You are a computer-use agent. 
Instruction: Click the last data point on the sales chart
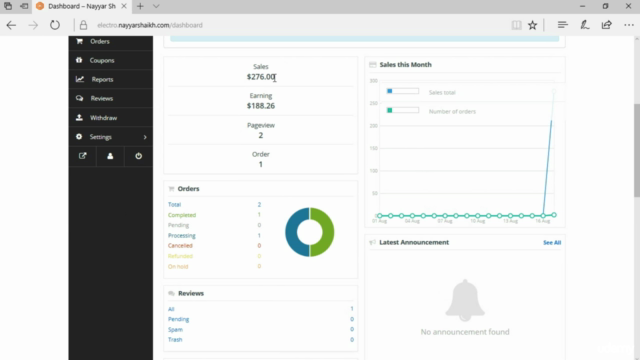(554, 215)
